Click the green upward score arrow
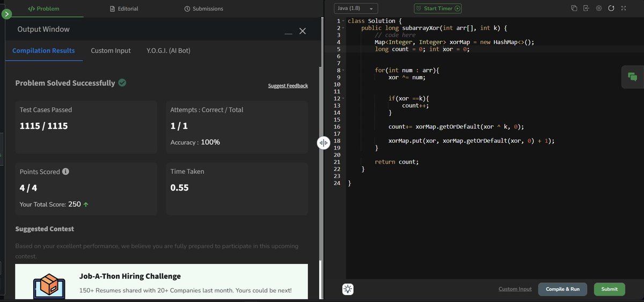 click(x=86, y=204)
